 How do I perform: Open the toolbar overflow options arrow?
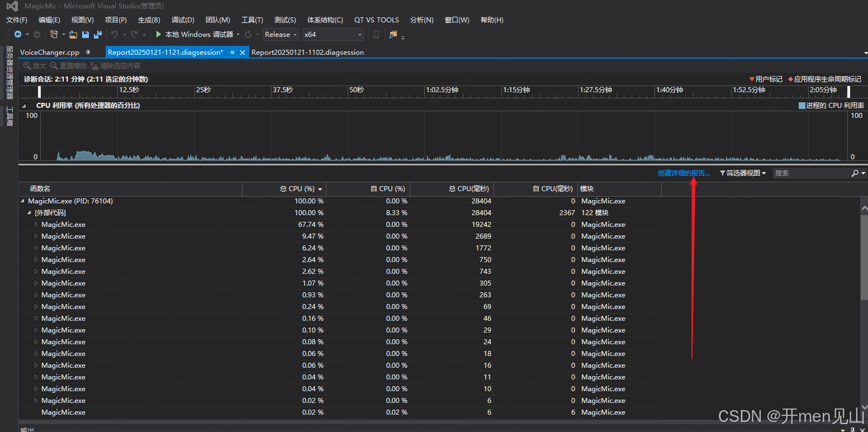[403, 37]
